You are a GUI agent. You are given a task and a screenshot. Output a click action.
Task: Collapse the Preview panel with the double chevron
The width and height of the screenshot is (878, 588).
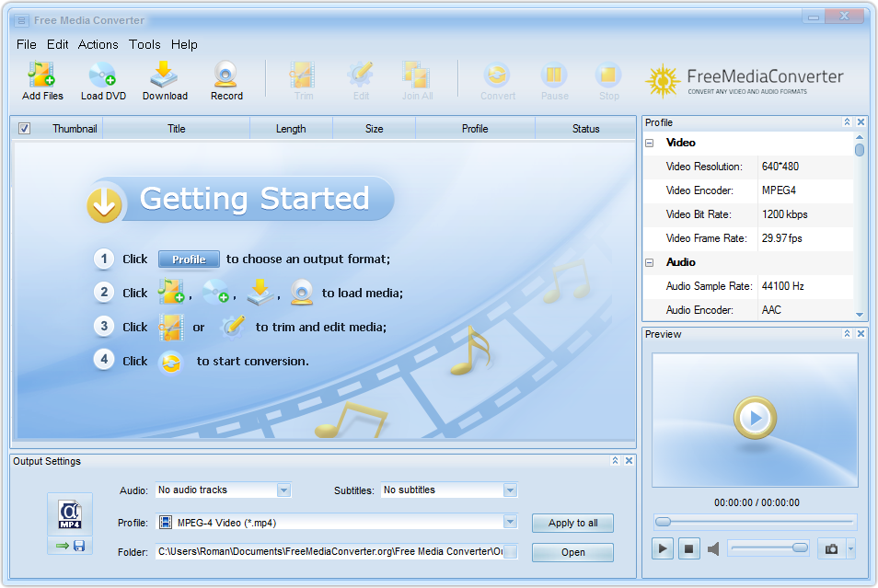848,334
